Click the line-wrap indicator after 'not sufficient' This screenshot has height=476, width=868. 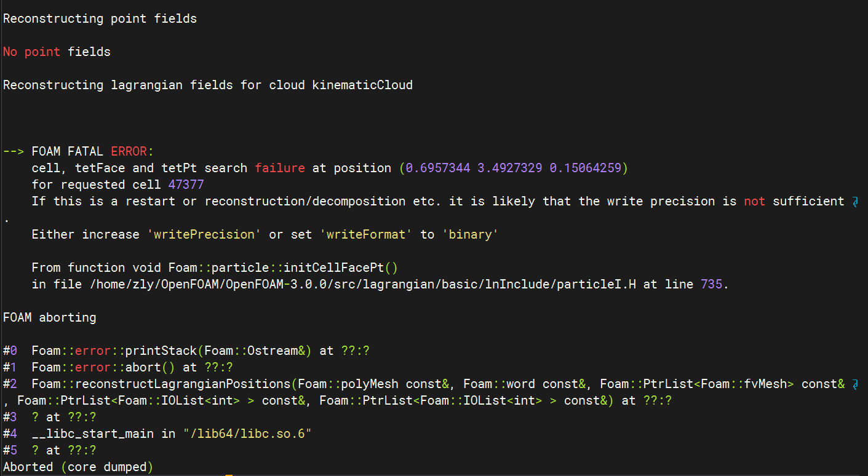tap(854, 202)
